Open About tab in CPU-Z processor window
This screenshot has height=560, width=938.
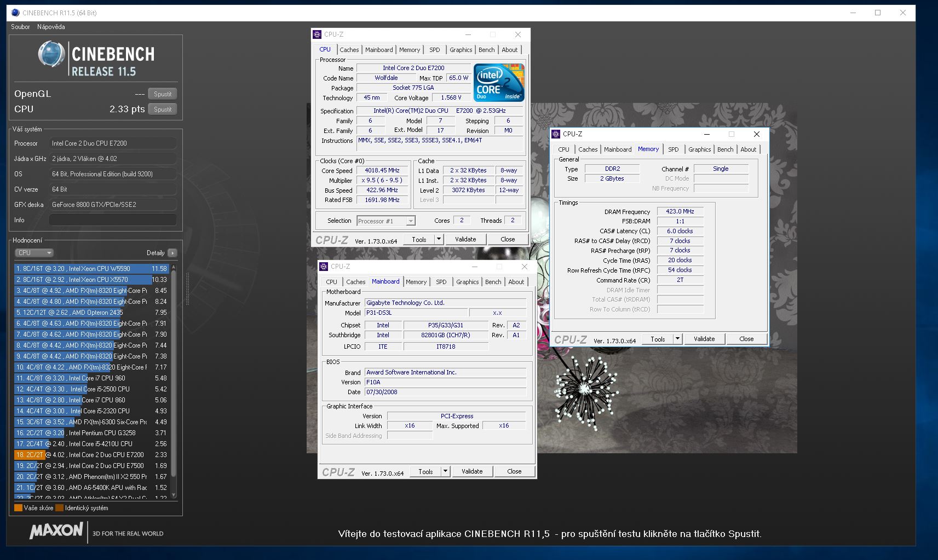click(x=510, y=50)
